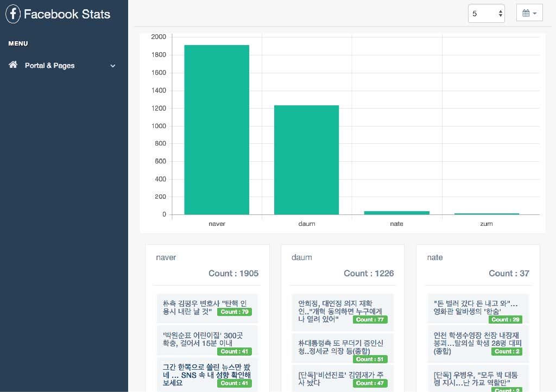Image resolution: width=556 pixels, height=392 pixels.
Task: Open the daum article with Count : 51
Action: pyautogui.click(x=343, y=348)
